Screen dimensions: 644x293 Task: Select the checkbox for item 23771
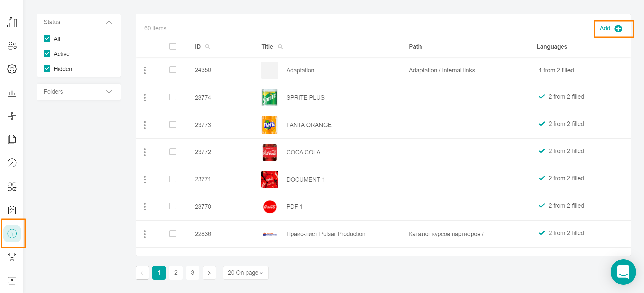tap(173, 179)
